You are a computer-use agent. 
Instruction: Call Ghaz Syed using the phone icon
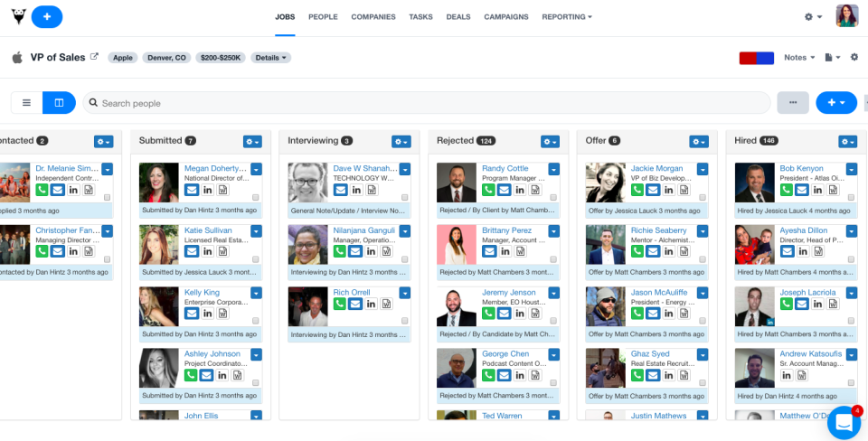tap(637, 375)
